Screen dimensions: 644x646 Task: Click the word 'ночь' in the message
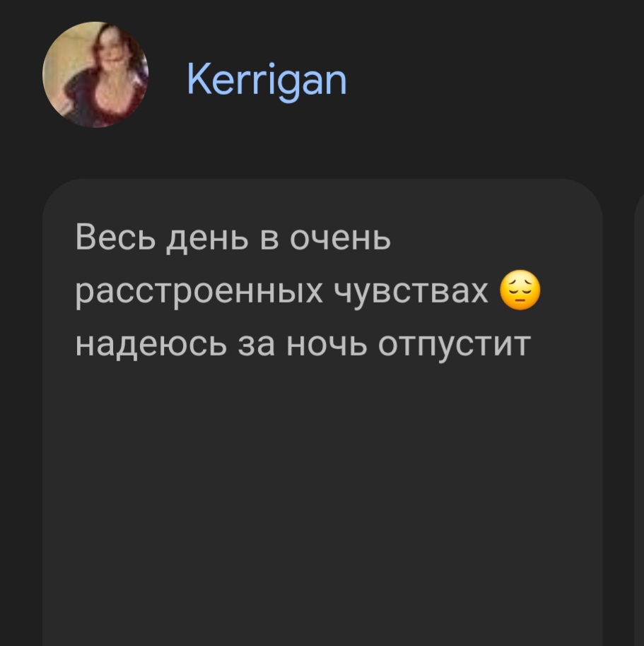327,344
